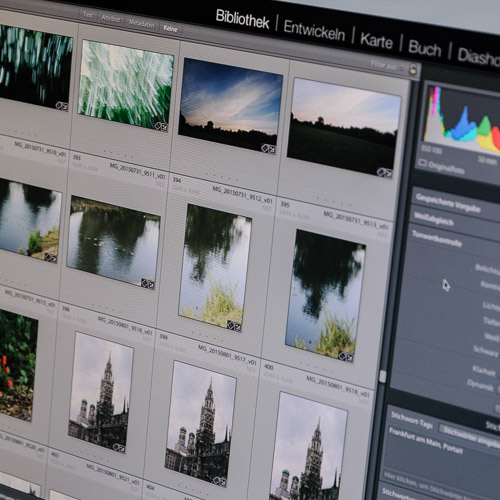
Task: Click develop badge on blue wispy sky thumbnail
Action: click(272, 149)
